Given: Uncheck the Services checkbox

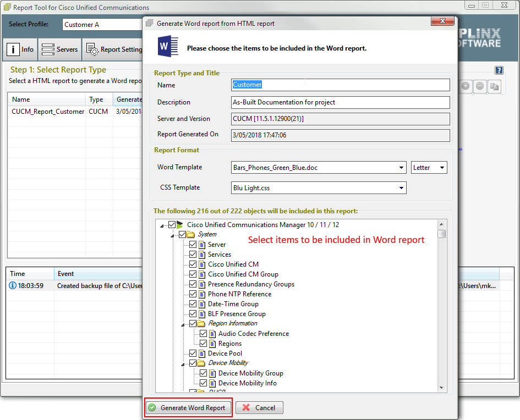Looking at the screenshot, I should (x=193, y=255).
